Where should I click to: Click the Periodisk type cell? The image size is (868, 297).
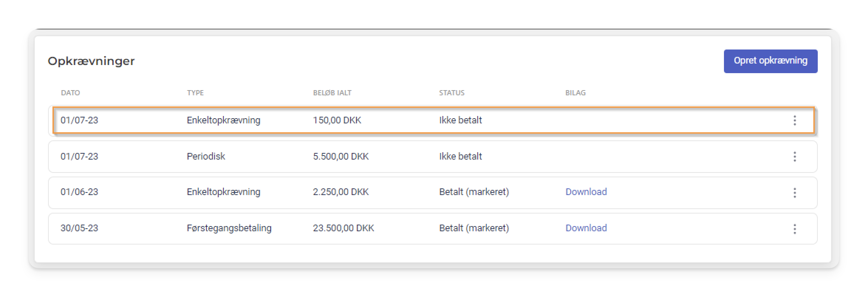pos(206,156)
